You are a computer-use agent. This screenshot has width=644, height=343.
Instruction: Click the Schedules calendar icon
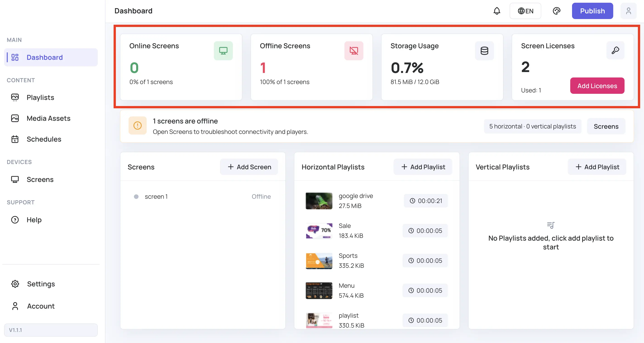coord(15,139)
